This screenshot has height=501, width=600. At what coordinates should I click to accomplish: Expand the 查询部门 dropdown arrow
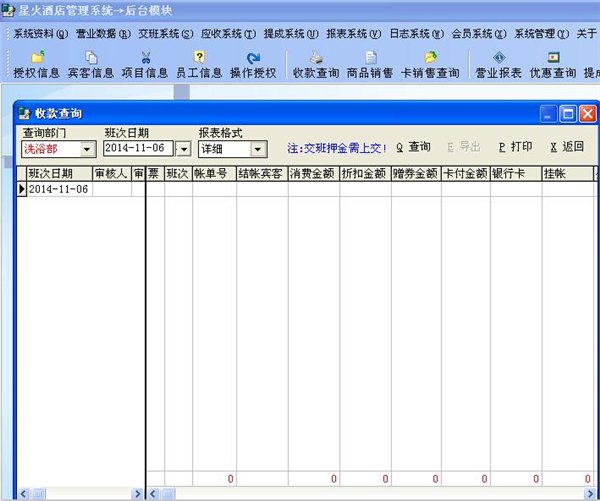pyautogui.click(x=88, y=149)
